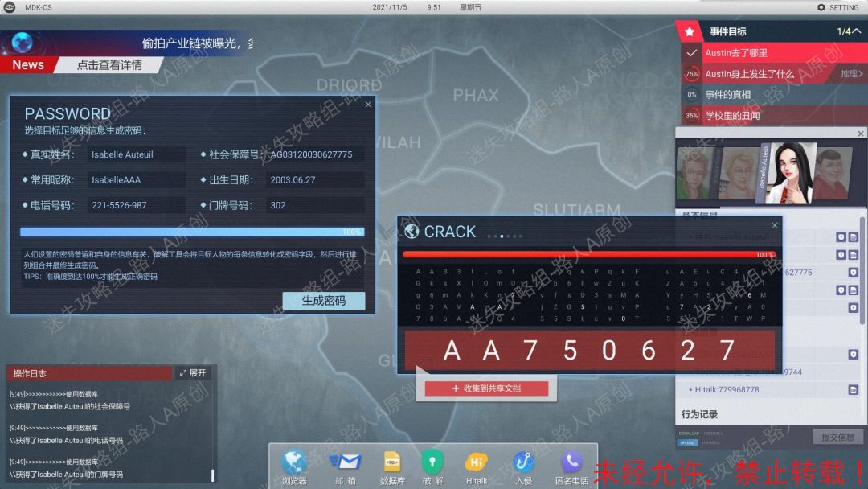868x489 pixels.
Task: Click the pager dots in the CRACK title
Action: [x=505, y=236]
